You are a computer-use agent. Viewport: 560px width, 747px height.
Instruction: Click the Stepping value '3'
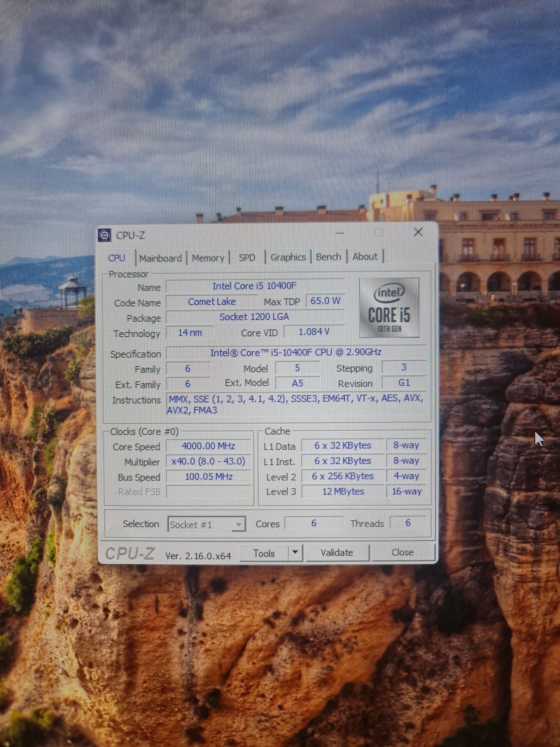pos(404,367)
